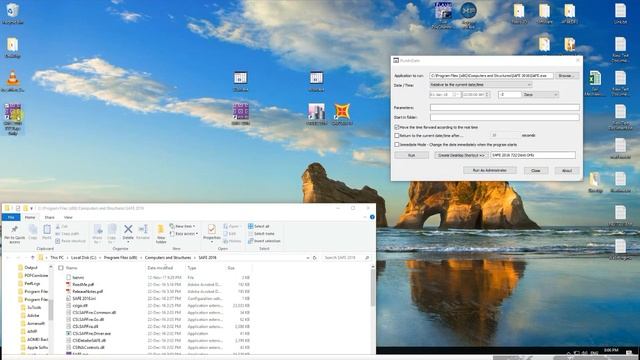Open the New item dropdown in ribbon
640x360 pixels.
(182, 226)
